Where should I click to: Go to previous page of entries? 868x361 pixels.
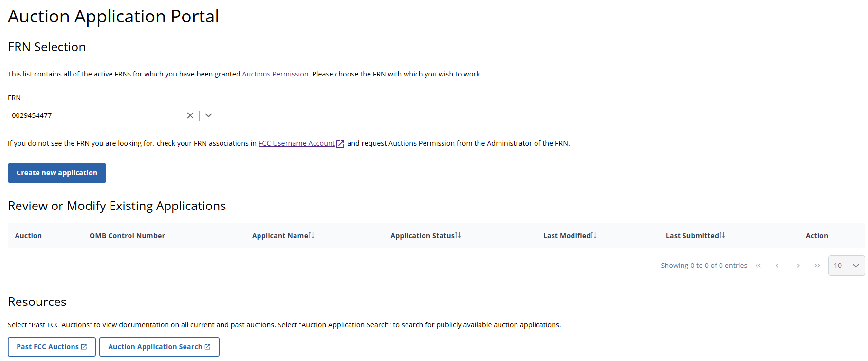(x=777, y=266)
